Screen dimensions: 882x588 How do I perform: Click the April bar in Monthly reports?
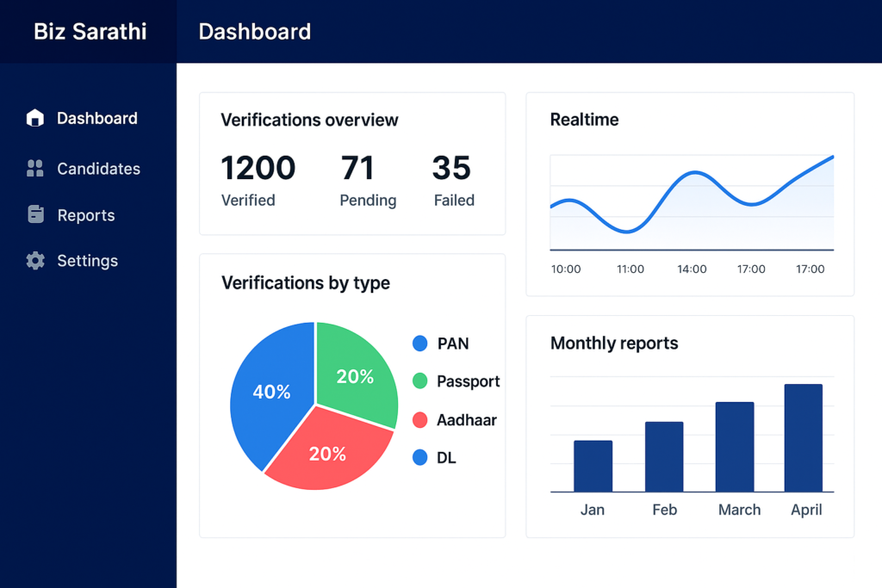(803, 438)
